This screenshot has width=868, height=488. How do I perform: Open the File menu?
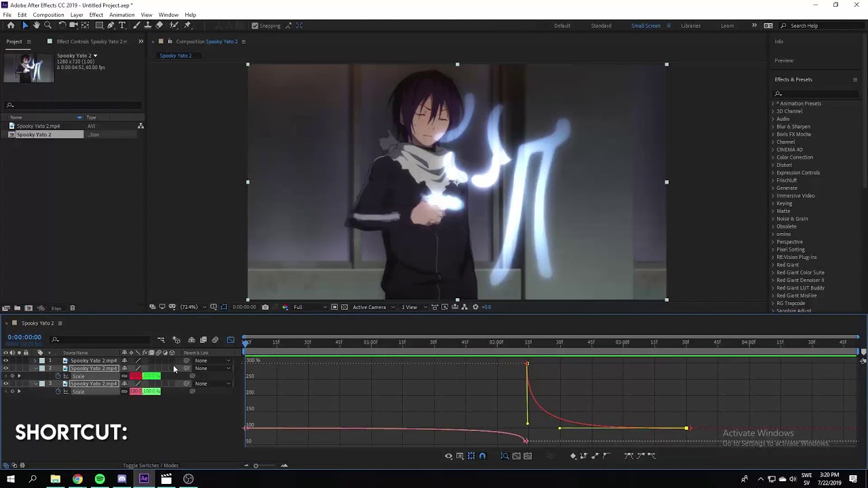7,15
